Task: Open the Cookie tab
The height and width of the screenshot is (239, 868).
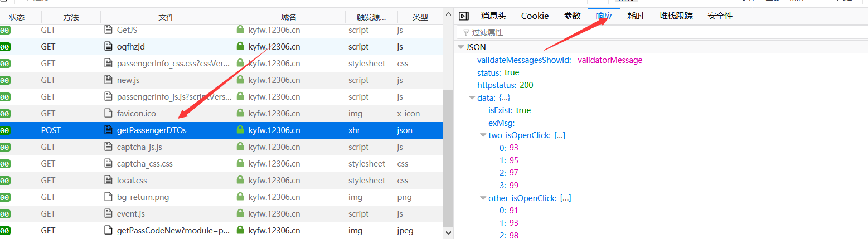Action: point(535,16)
